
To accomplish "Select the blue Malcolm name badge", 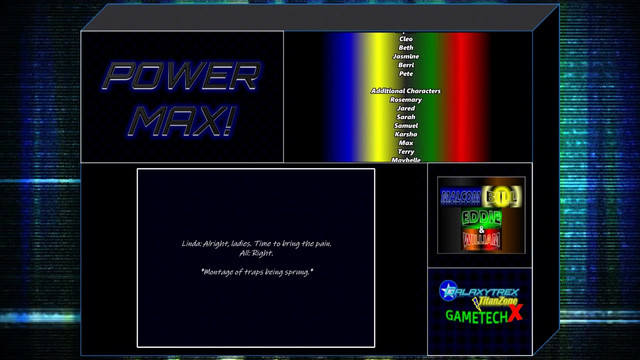I will pyautogui.click(x=461, y=197).
